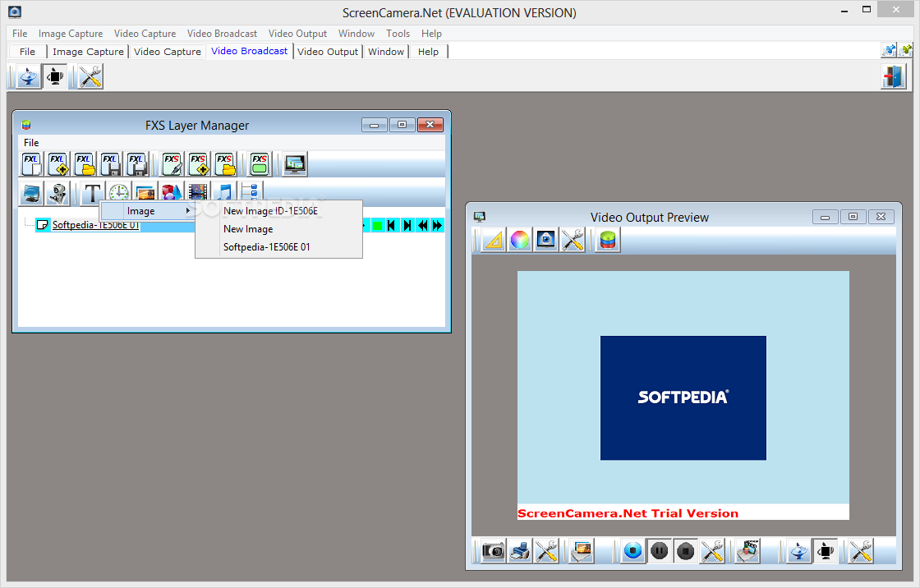
Task: Click the monitor preview icon in Layer Manager
Action: tap(295, 164)
